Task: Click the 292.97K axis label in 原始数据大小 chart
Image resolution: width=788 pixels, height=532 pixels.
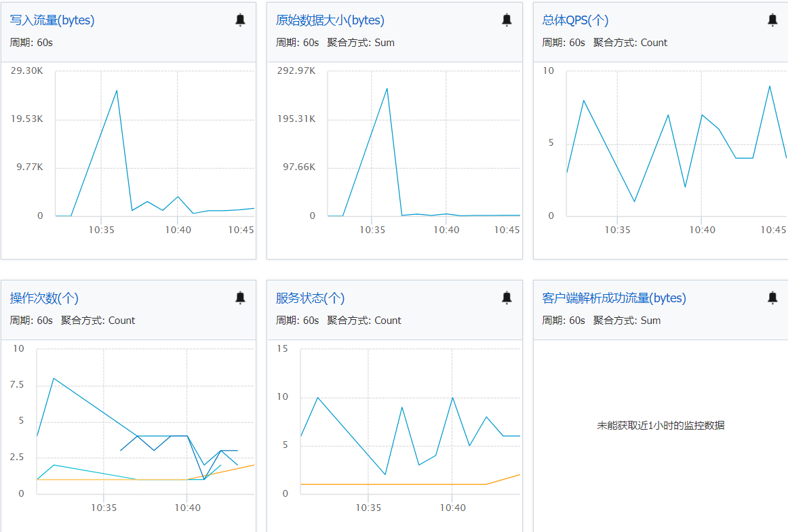Action: [x=296, y=70]
